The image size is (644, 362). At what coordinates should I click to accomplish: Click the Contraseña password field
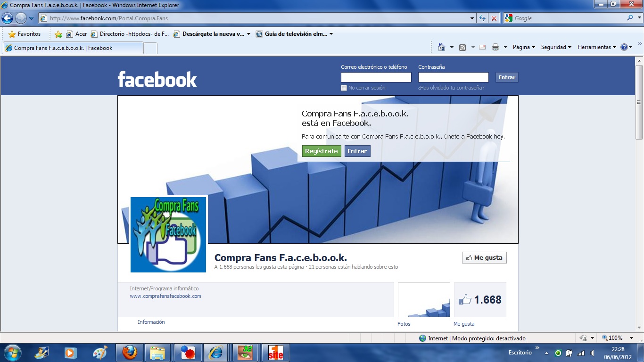click(x=454, y=77)
